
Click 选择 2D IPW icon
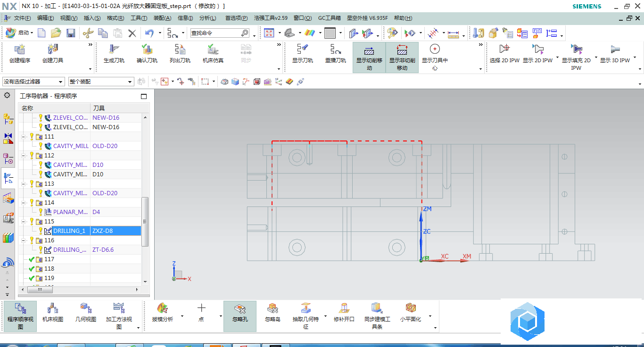click(x=504, y=49)
